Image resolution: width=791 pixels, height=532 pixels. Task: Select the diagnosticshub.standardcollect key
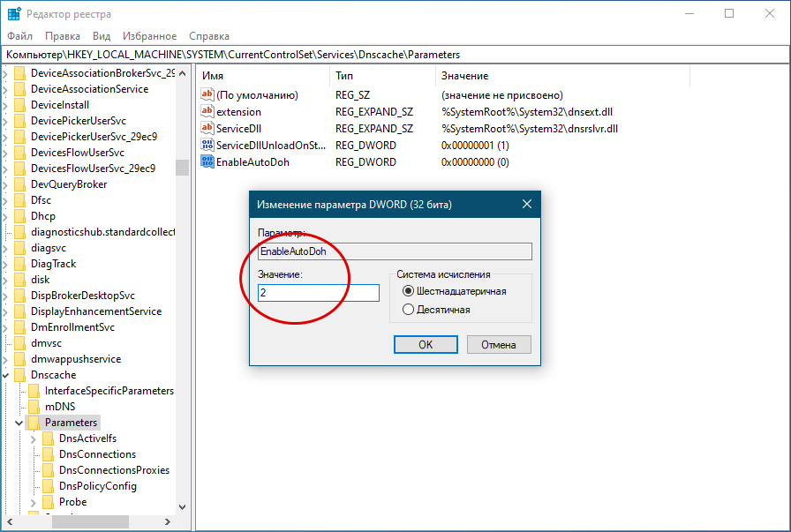(x=102, y=232)
